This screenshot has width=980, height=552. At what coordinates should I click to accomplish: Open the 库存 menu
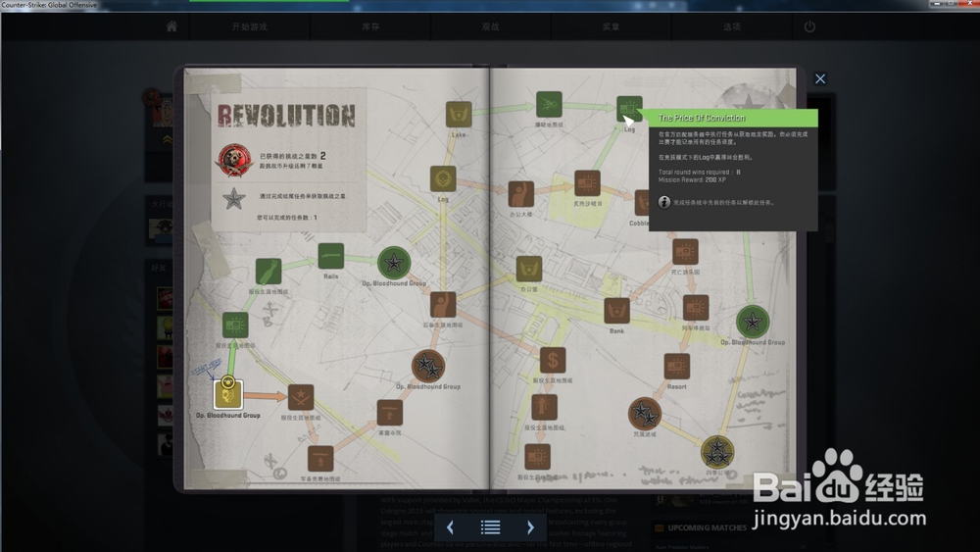[370, 26]
